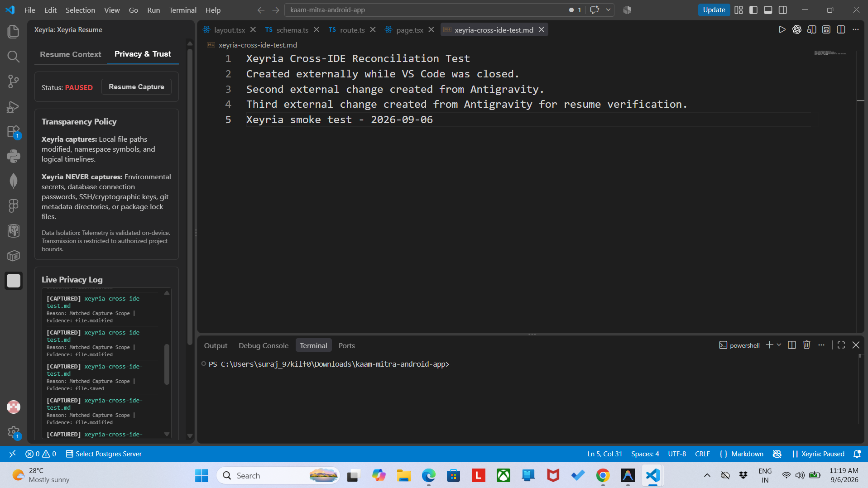
Task: Open the kaam-mitra-android-app command center
Action: point(424,10)
